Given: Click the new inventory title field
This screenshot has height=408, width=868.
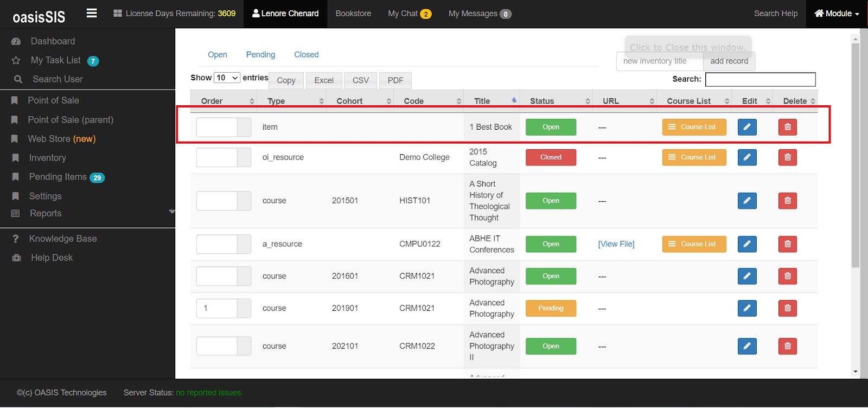Looking at the screenshot, I should tap(660, 61).
